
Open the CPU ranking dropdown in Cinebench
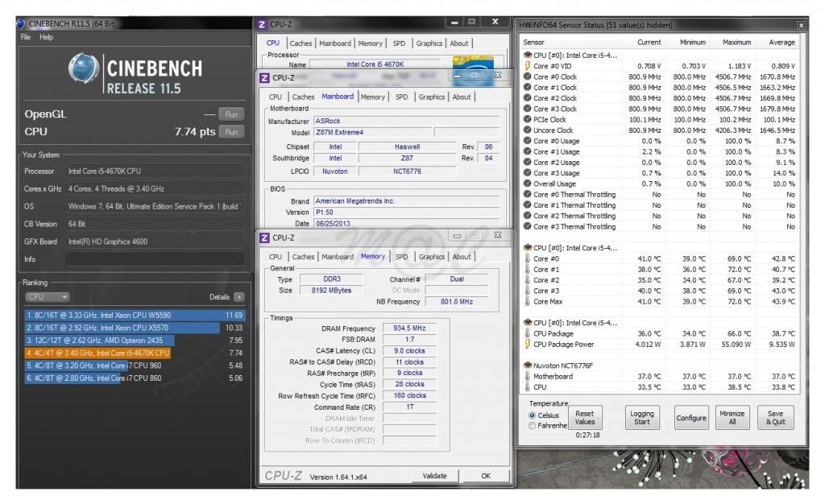point(48,297)
